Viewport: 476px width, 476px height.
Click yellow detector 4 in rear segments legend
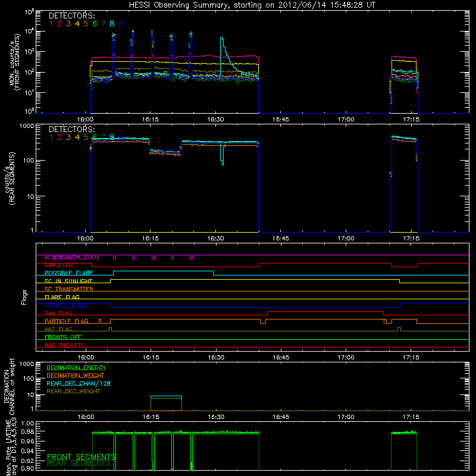coord(77,137)
